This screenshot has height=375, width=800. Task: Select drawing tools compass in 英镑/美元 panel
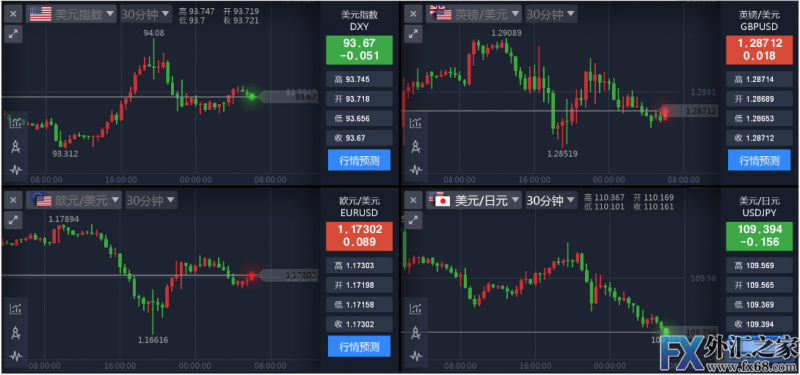[416, 147]
